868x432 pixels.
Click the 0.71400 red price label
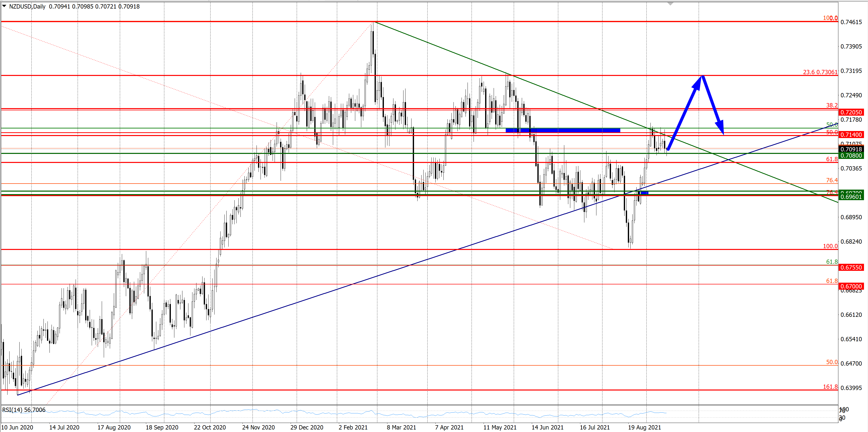(x=851, y=135)
